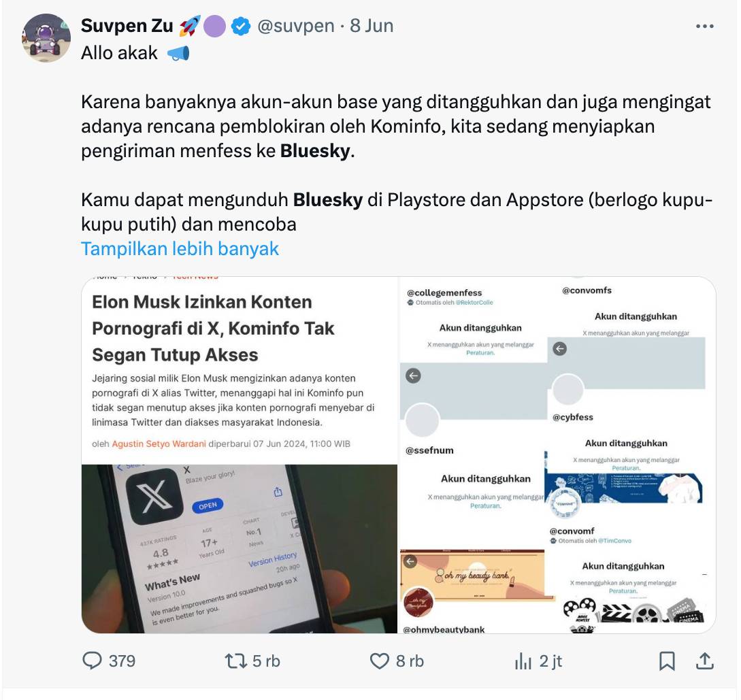Click the 8 Jun timestamp
The width and height of the screenshot is (741, 700).
(372, 25)
